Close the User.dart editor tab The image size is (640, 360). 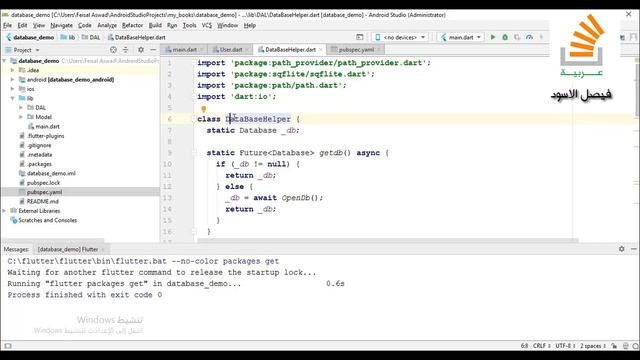pyautogui.click(x=247, y=50)
